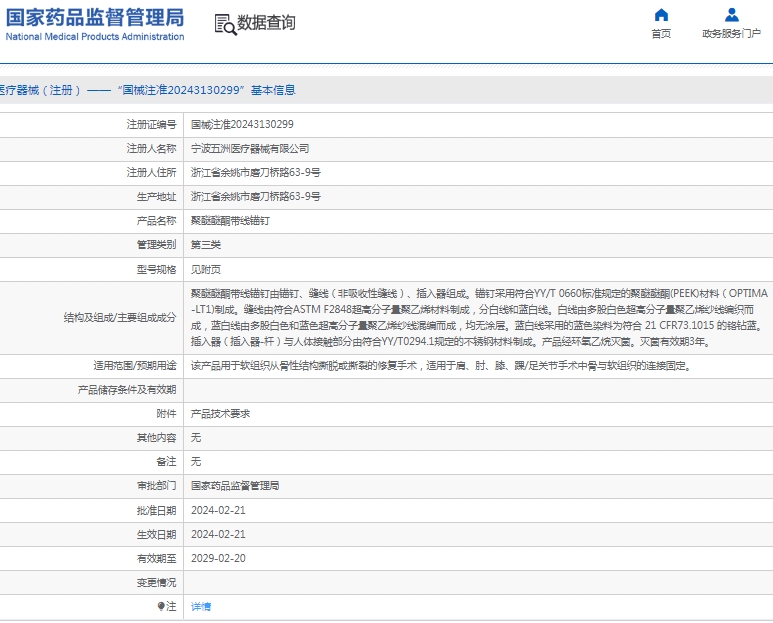The image size is (773, 623).
Task: Click the 注册证编号 label
Action: click(151, 124)
